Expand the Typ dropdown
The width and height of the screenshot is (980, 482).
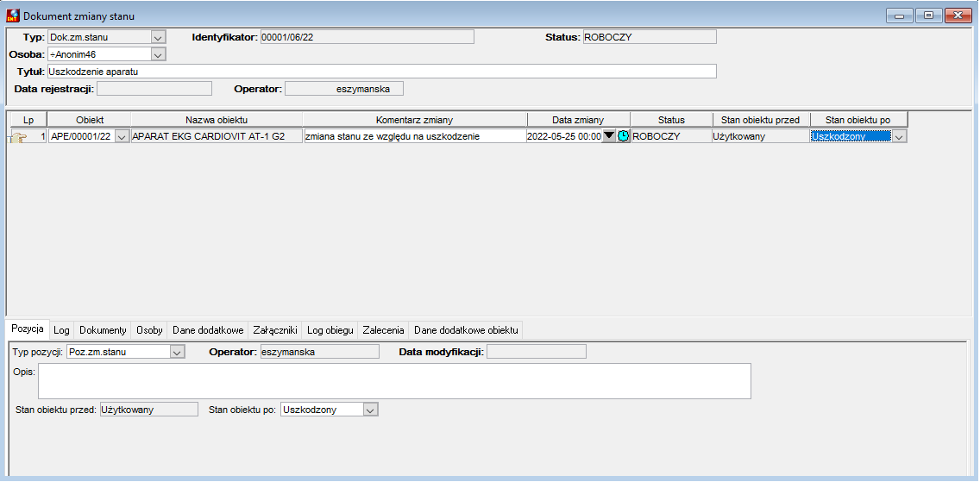(x=159, y=37)
